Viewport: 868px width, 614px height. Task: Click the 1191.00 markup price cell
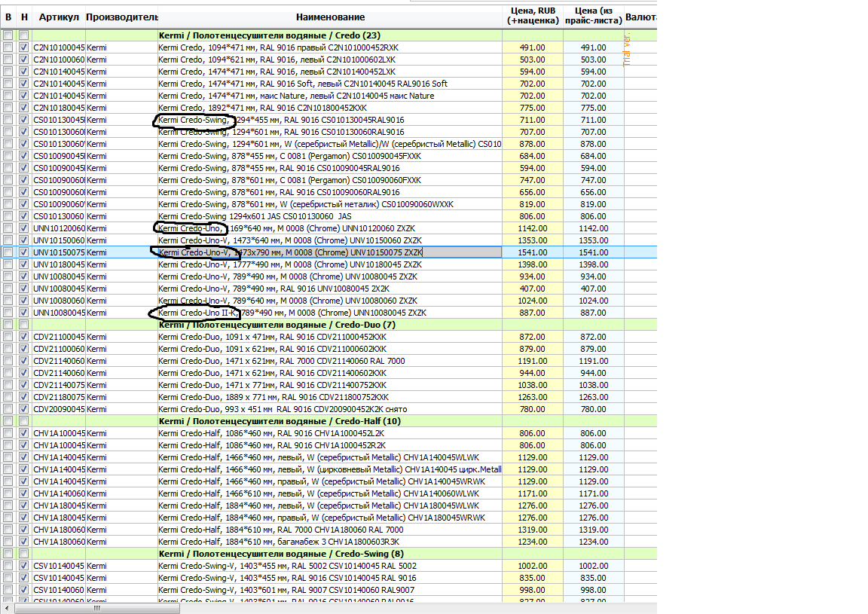pos(533,361)
